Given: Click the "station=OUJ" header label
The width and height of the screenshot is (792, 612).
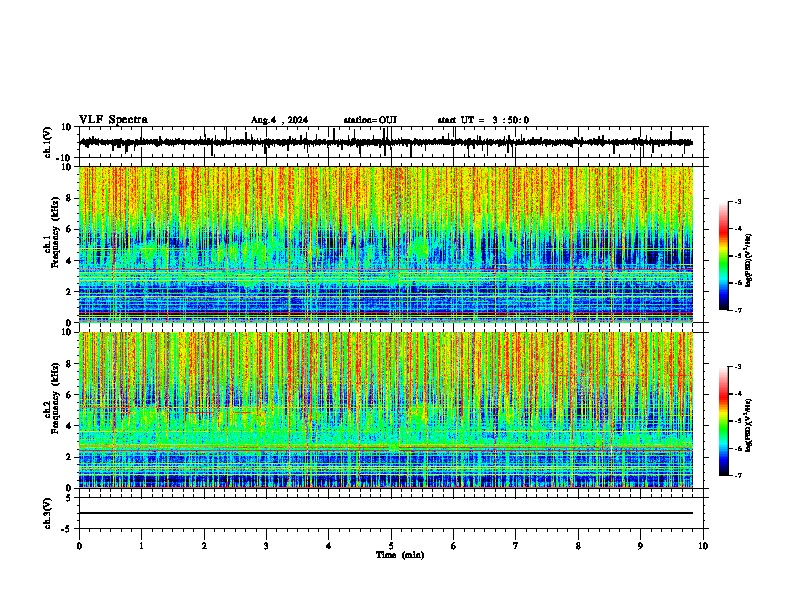Looking at the screenshot, I should click(370, 120).
